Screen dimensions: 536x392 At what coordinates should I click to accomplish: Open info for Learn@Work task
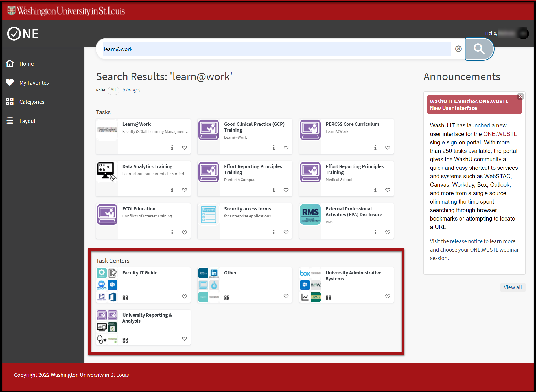(x=172, y=148)
